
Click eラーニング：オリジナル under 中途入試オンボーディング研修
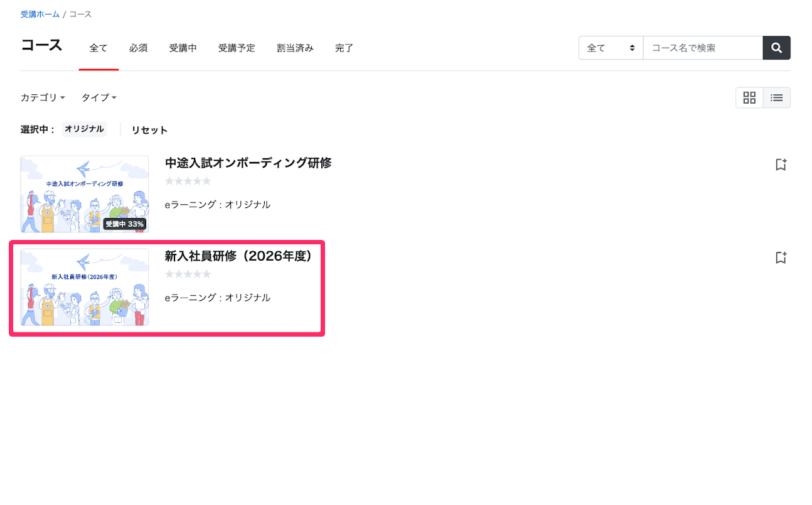click(x=217, y=204)
